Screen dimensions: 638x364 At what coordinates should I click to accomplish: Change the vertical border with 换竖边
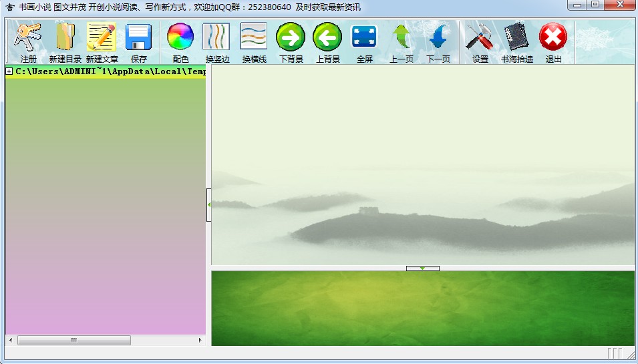tap(217, 42)
